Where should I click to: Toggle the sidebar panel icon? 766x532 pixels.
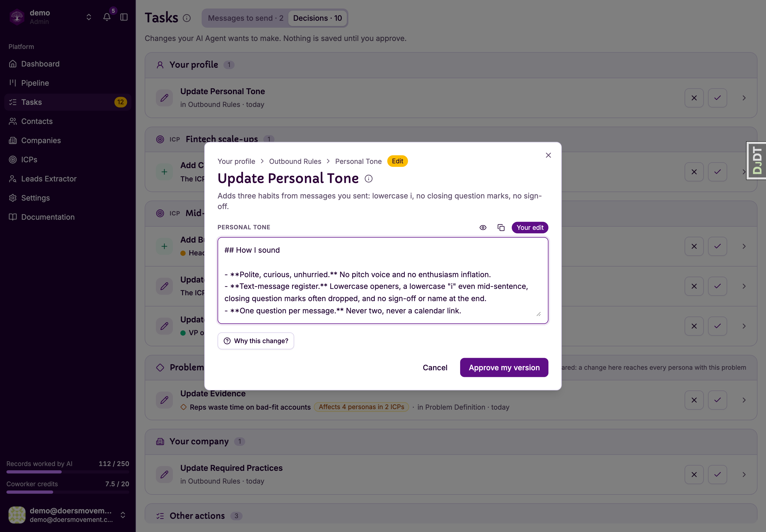(x=124, y=17)
